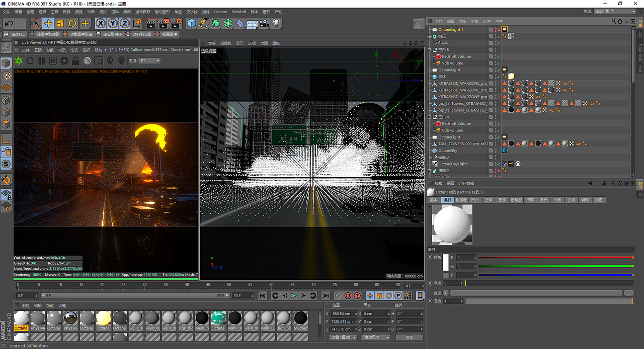Select the green sign material thumbnail
Viewport: 644px width, 349px height.
click(218, 318)
